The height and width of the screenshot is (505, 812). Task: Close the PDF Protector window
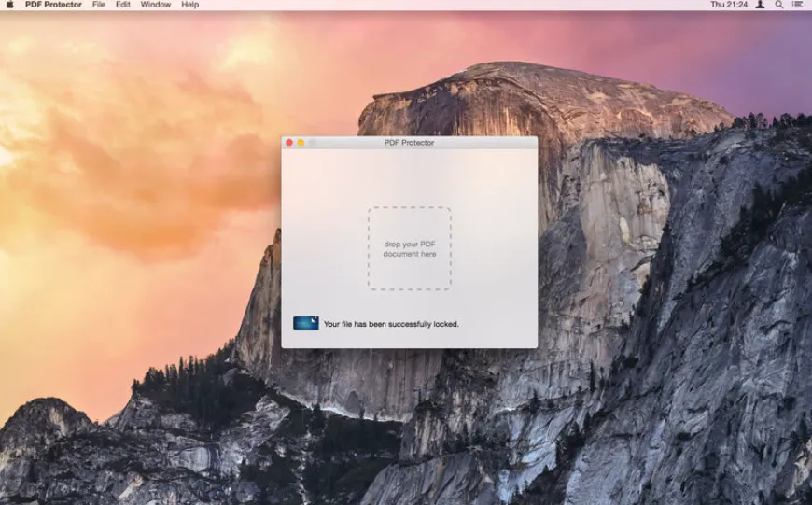tap(289, 143)
